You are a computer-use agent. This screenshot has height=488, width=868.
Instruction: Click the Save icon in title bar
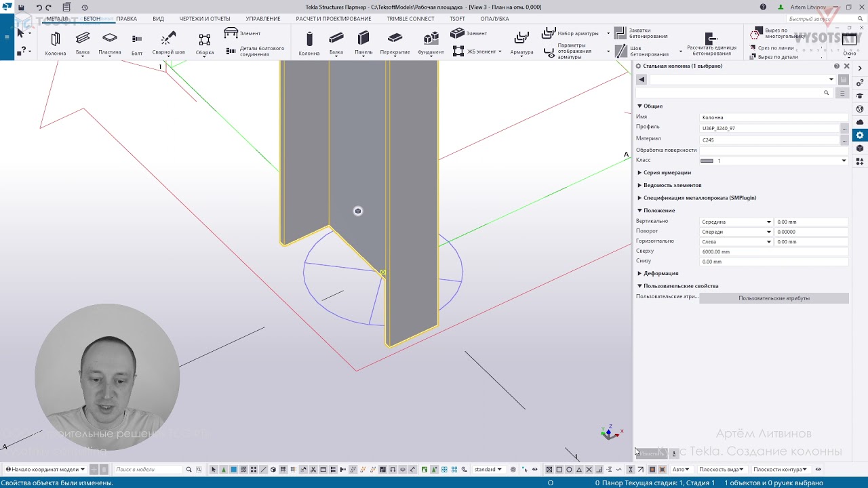(22, 7)
